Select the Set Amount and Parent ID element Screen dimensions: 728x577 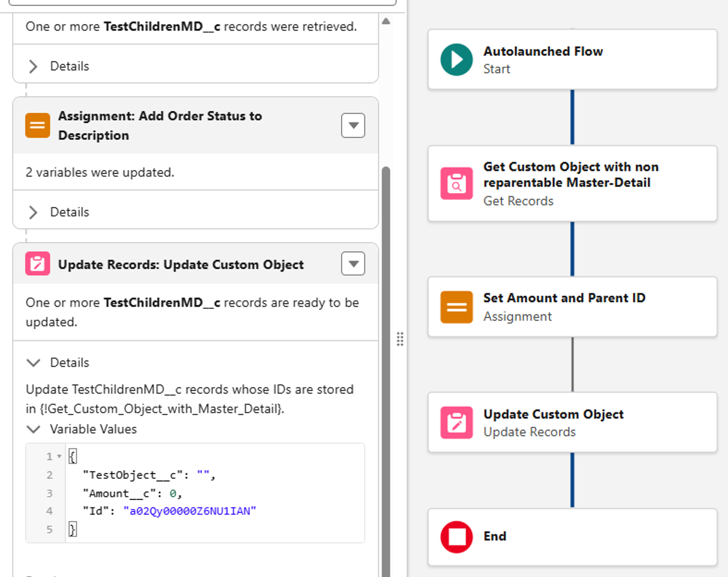tap(573, 307)
